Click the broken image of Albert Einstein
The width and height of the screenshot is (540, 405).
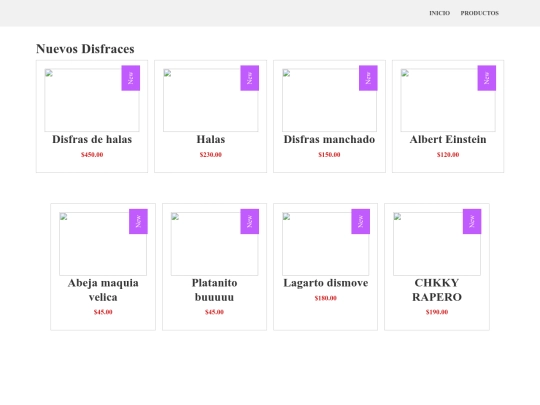pos(448,100)
